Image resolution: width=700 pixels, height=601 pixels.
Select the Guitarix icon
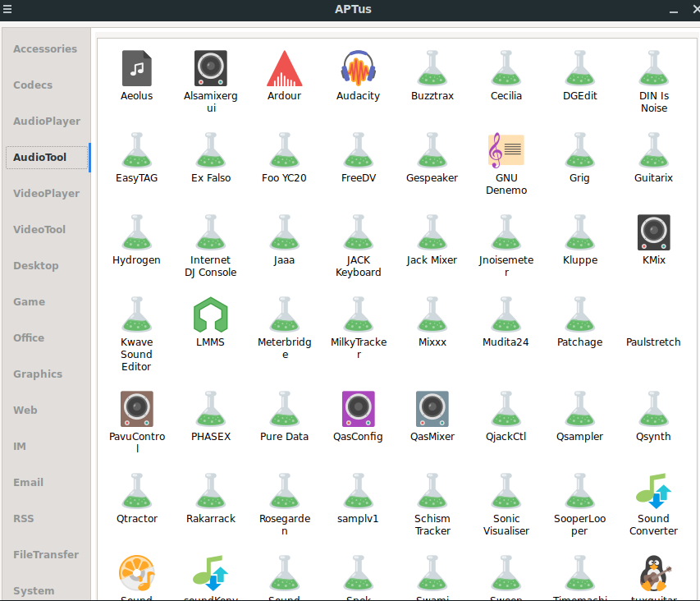pyautogui.click(x=653, y=150)
